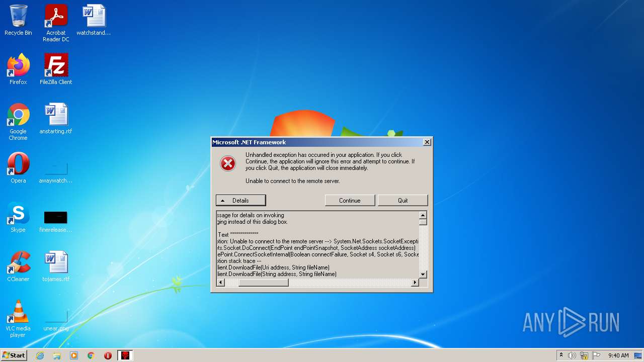Click Quit to close the application
Screen dimensions: 644x362
tap(403, 200)
